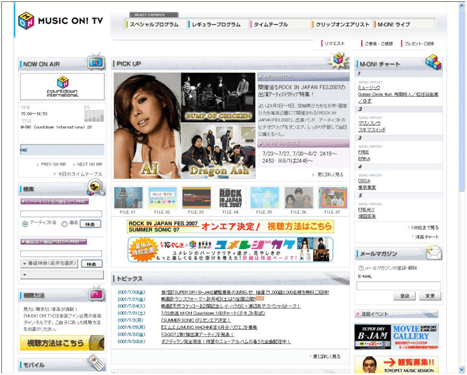Click the page vertical scrollbar
467x375 pixels.
(x=462, y=100)
